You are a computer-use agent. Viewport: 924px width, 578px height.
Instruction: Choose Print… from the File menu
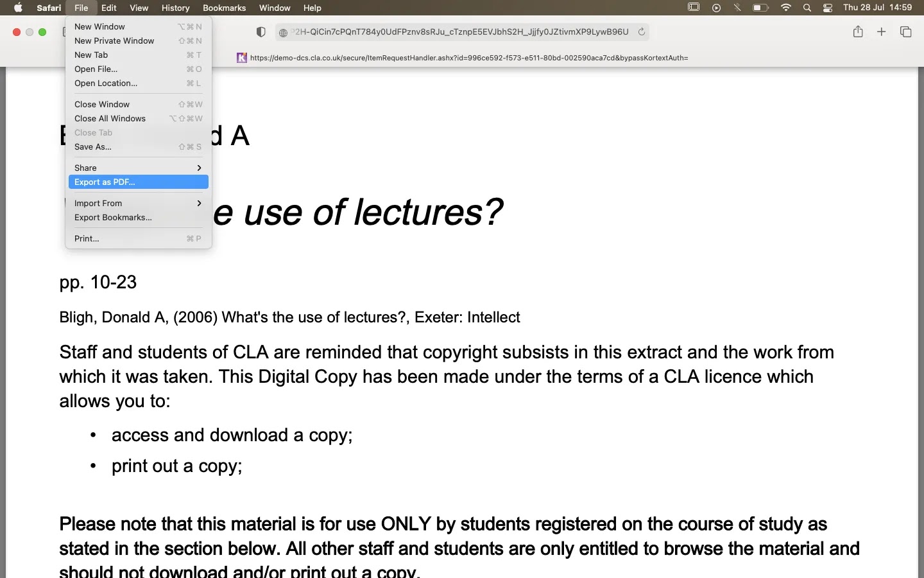click(87, 238)
